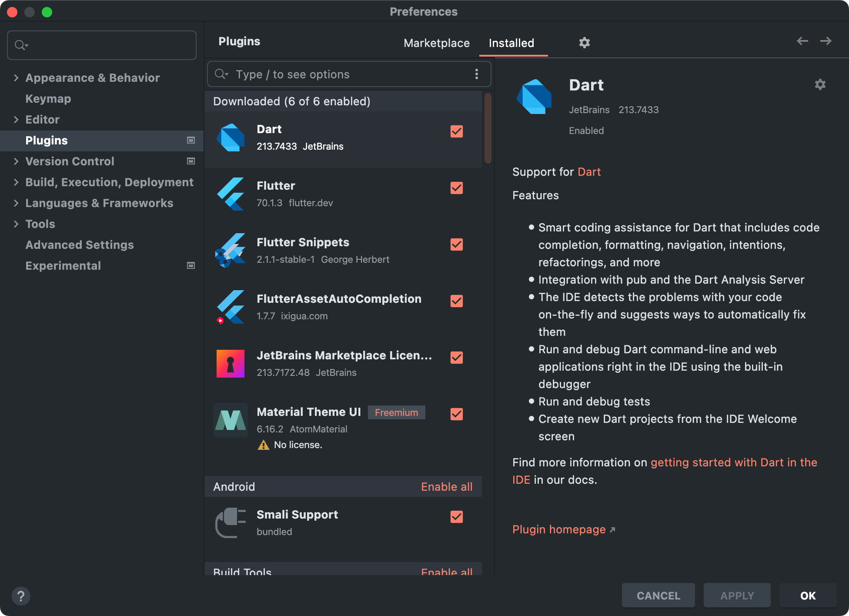The height and width of the screenshot is (616, 849).
Task: Click the JetBrains Marketplace Licensing plugin icon
Action: tap(231, 364)
